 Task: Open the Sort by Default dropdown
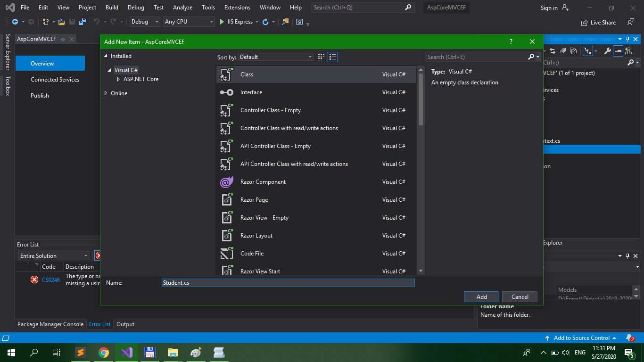[x=275, y=57]
